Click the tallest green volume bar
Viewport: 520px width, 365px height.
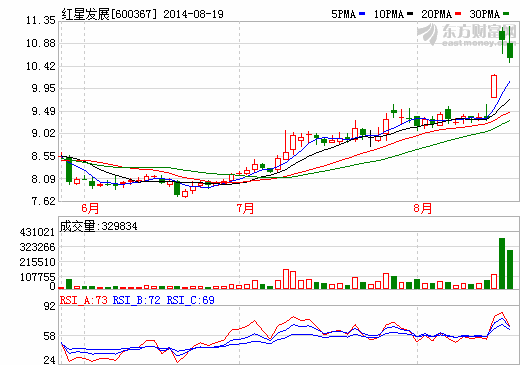tap(502, 263)
